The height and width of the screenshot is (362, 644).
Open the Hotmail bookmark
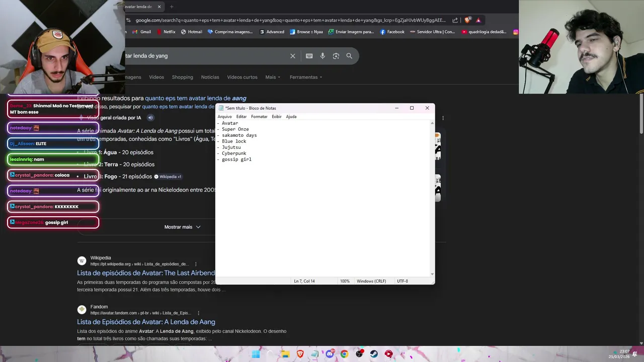[191, 32]
